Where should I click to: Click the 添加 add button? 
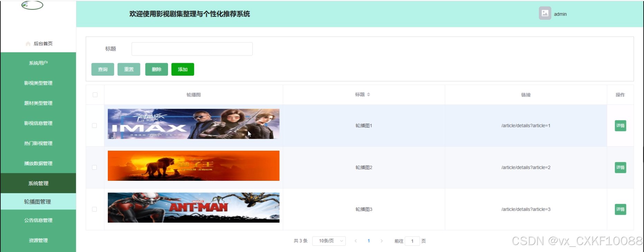[183, 69]
